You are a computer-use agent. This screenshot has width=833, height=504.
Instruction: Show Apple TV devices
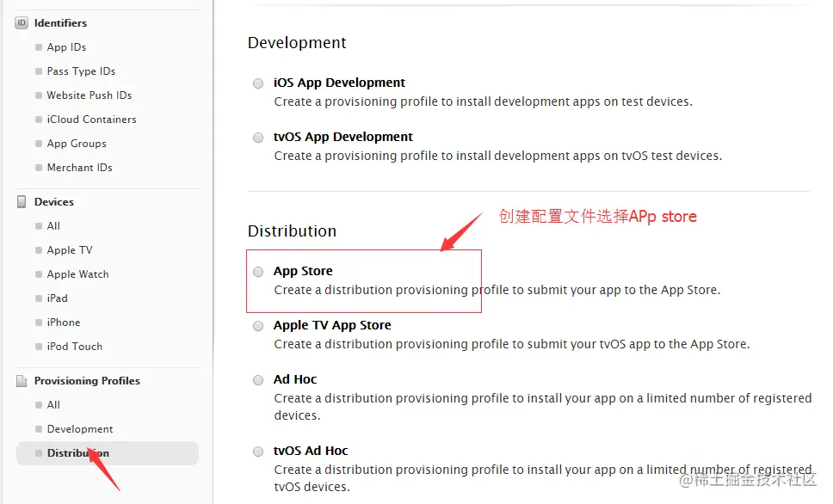[x=70, y=250]
